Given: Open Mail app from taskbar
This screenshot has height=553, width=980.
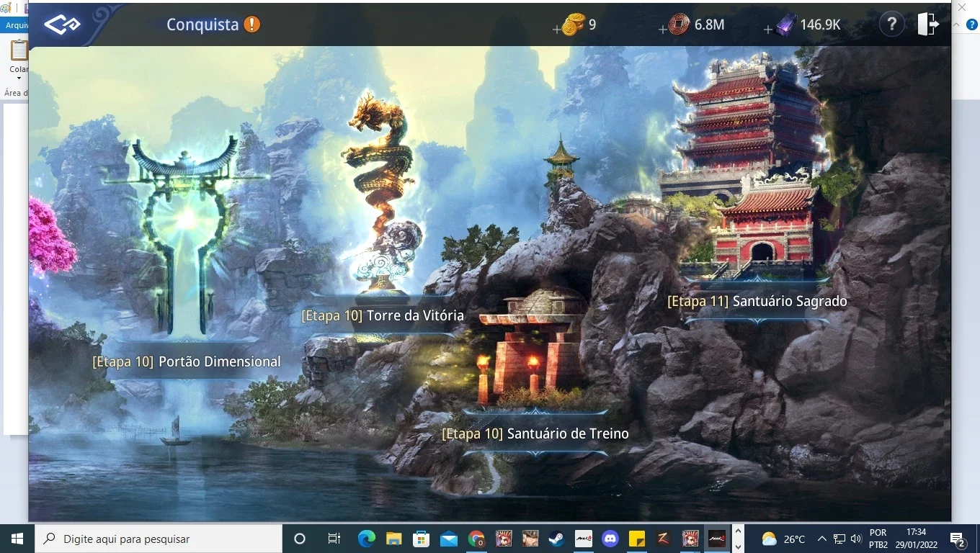Looking at the screenshot, I should pos(448,539).
